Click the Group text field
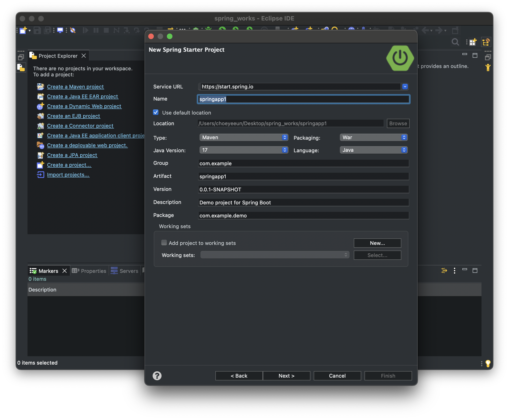The height and width of the screenshot is (420, 509). [x=303, y=163]
